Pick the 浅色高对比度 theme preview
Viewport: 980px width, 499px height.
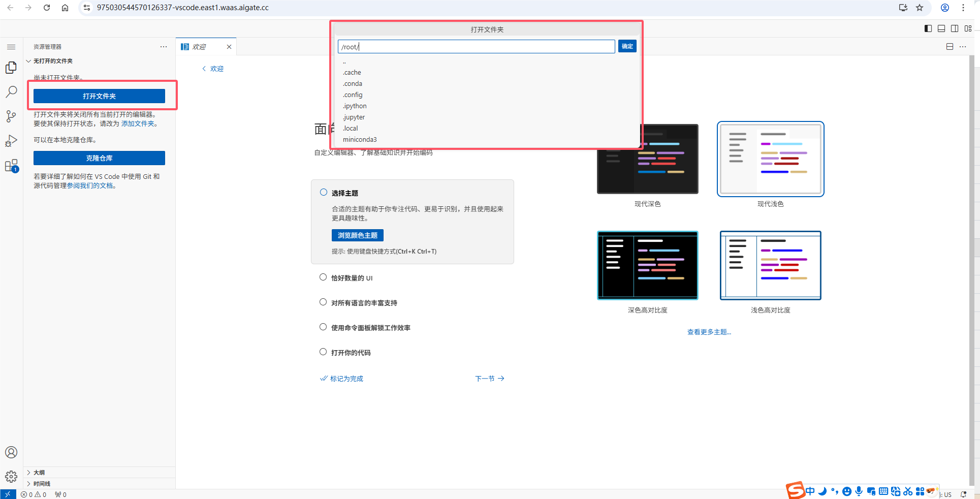click(770, 266)
